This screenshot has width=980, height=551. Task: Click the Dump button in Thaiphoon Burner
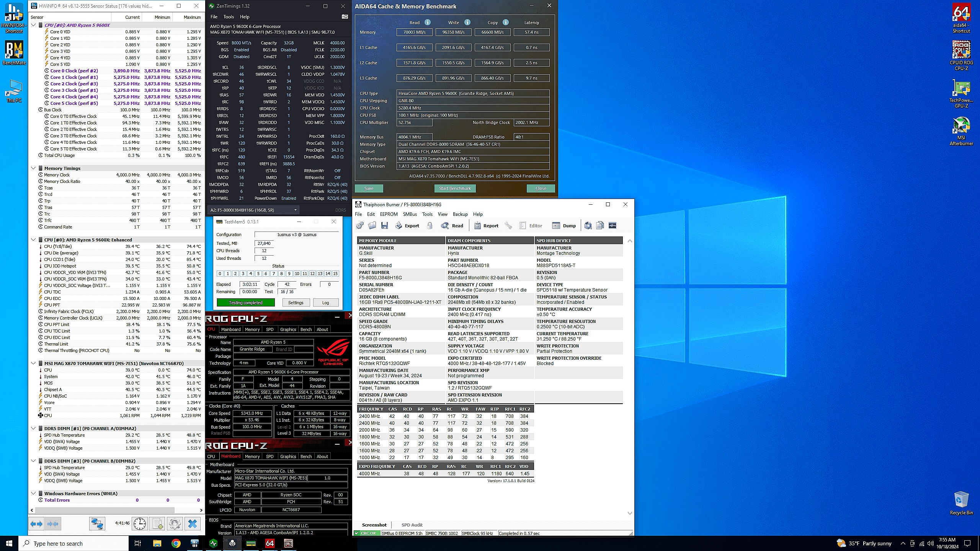coord(564,226)
